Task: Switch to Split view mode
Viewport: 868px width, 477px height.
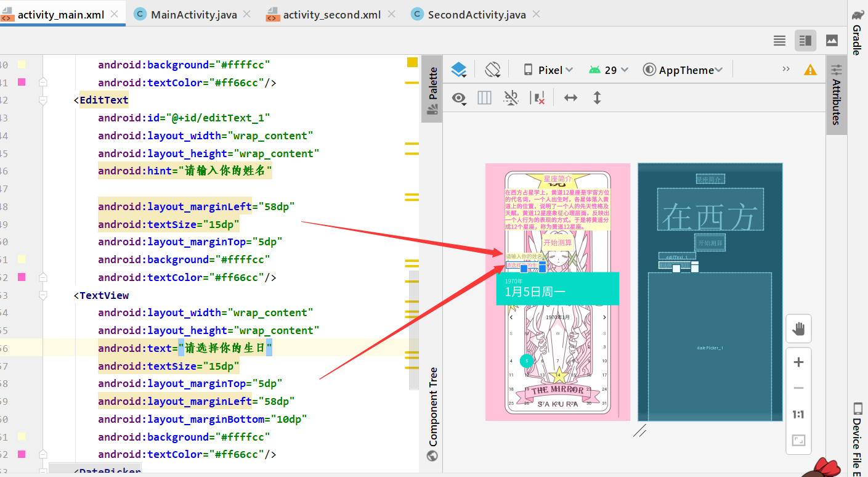Action: 805,41
